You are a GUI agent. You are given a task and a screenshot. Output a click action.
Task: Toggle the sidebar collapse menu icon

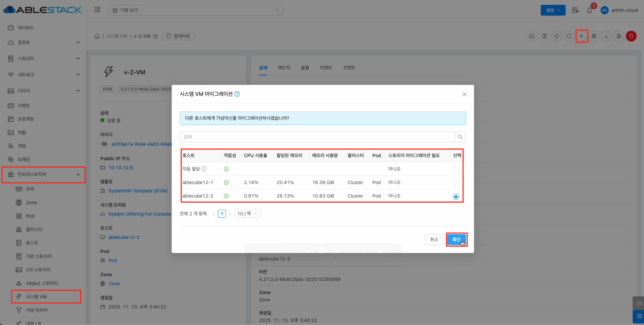click(98, 10)
